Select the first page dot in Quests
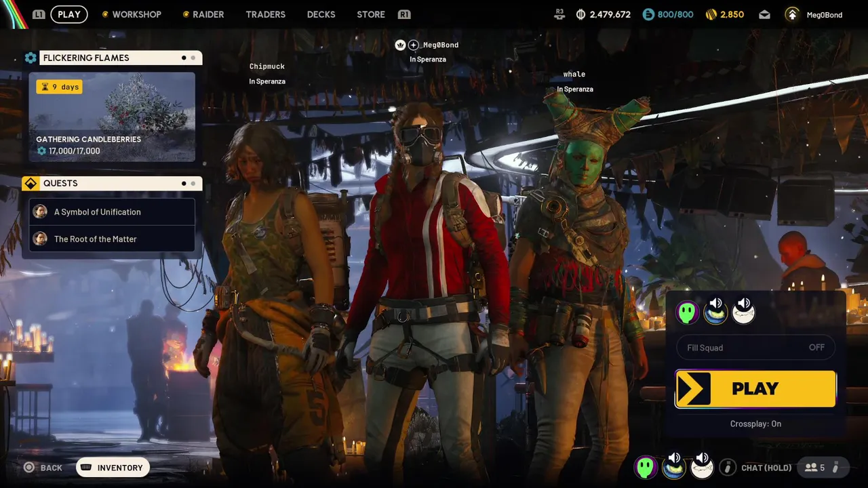The height and width of the screenshot is (488, 868). pyautogui.click(x=184, y=184)
